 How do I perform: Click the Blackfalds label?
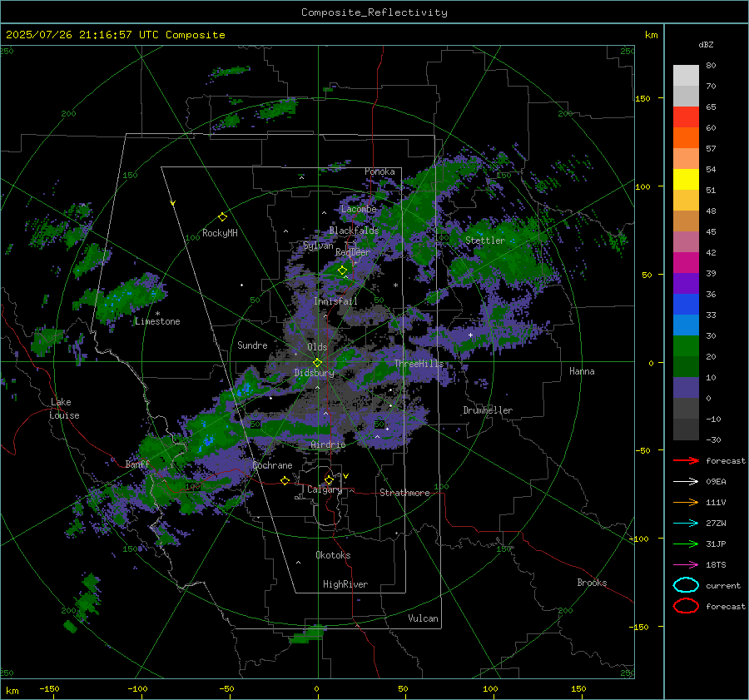pyautogui.click(x=354, y=231)
